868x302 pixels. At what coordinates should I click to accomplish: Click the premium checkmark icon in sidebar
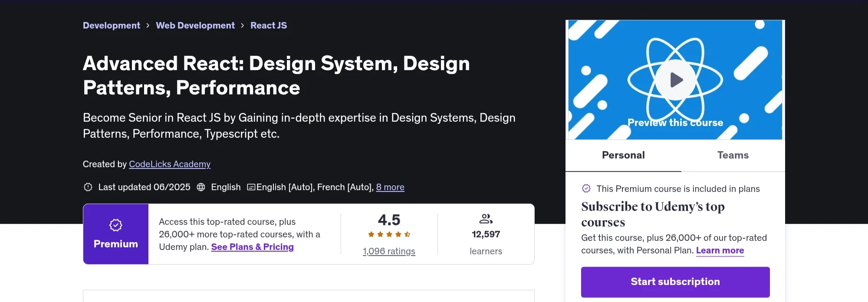(586, 188)
